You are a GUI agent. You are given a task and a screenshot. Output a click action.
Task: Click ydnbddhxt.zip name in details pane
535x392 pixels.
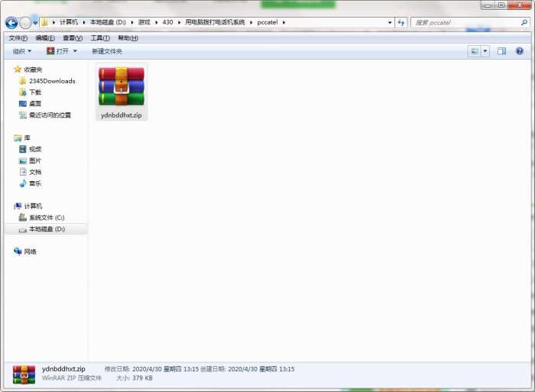click(63, 369)
